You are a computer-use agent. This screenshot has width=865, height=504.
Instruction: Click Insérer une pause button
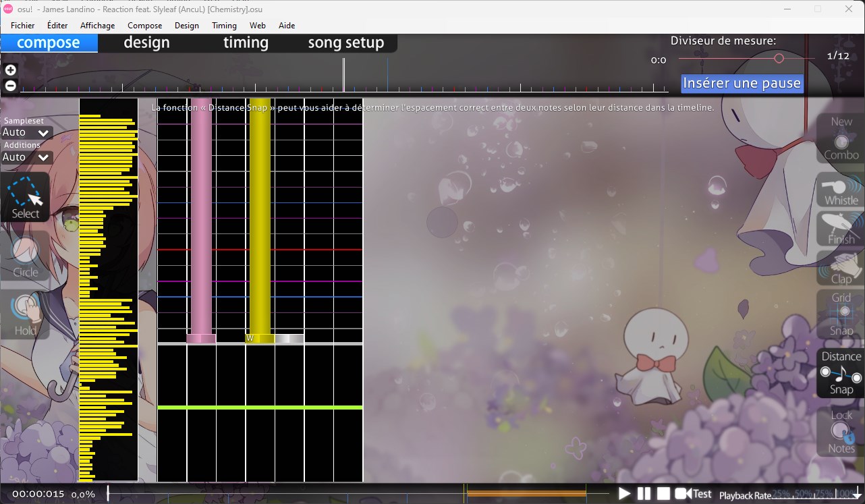point(742,84)
